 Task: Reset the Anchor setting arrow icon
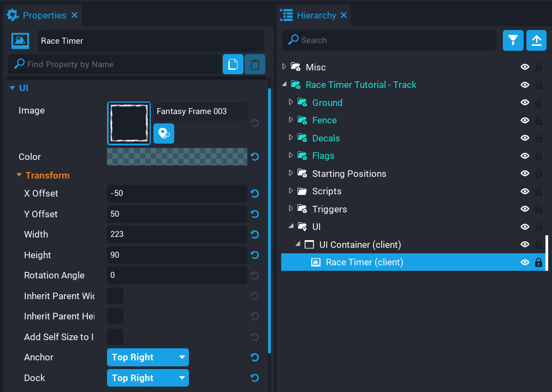[x=254, y=358]
